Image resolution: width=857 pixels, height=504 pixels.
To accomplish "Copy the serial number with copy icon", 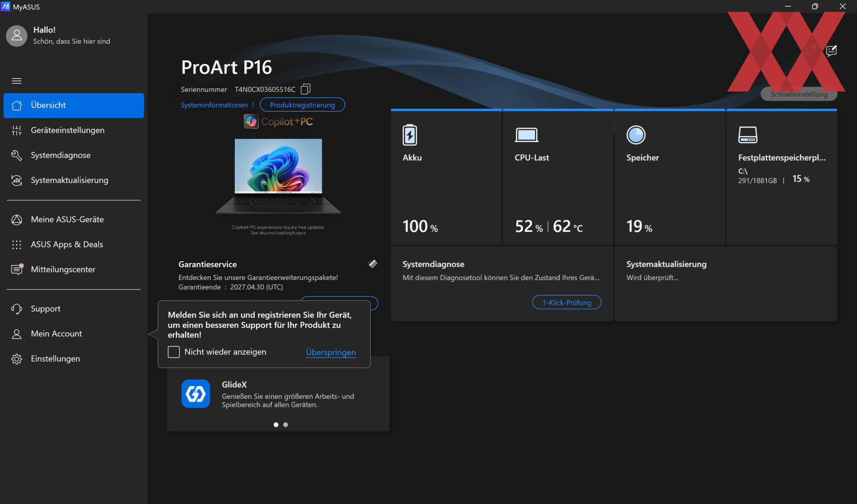I will 305,89.
